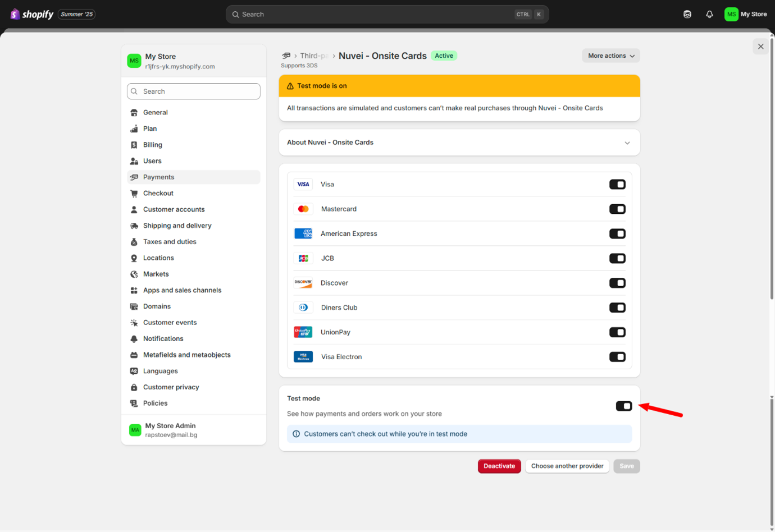
Task: Open Notifications settings
Action: point(194,339)
